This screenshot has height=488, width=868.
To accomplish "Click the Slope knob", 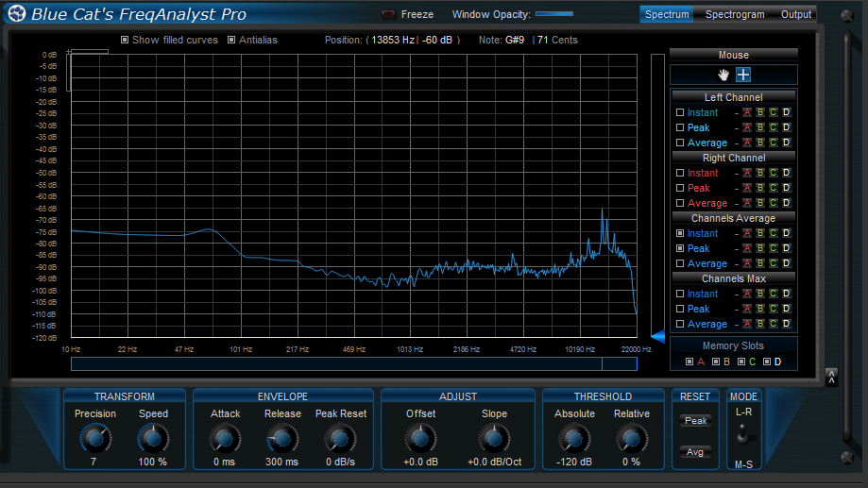I will point(494,439).
